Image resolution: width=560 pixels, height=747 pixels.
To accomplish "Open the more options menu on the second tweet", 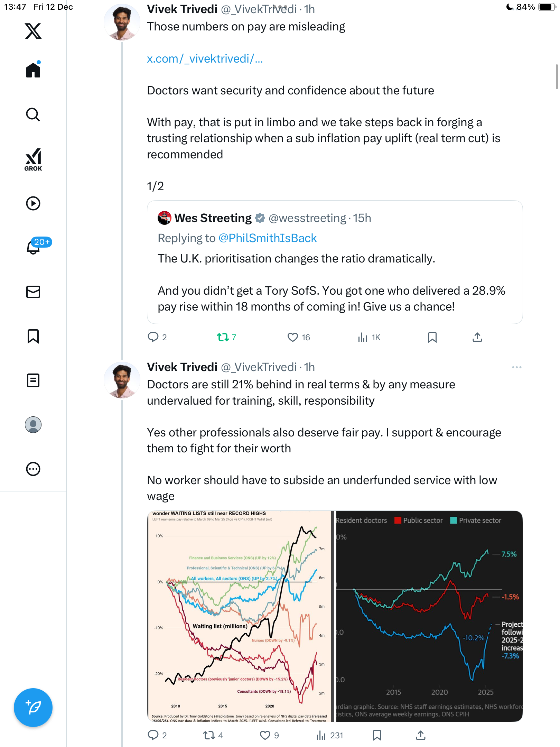I will tap(516, 367).
